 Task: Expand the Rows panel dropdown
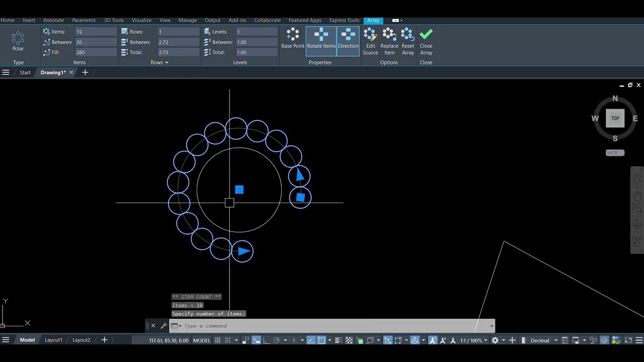pos(167,63)
